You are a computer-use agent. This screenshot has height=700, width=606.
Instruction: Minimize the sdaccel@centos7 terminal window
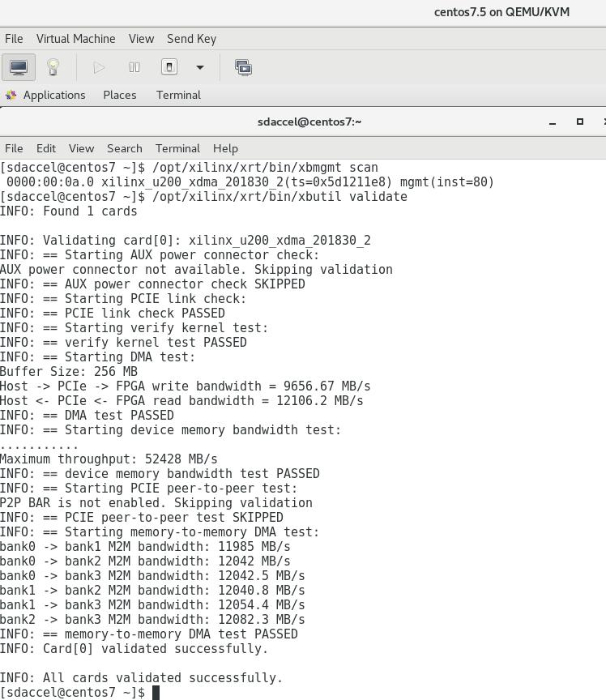[553, 122]
